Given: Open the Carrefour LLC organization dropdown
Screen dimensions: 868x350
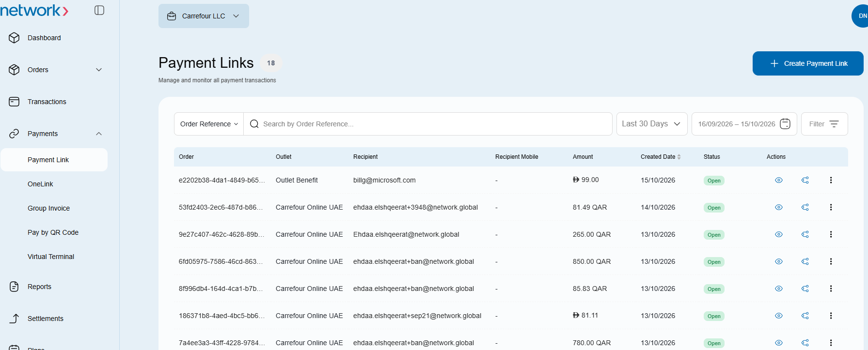Looking at the screenshot, I should (204, 16).
